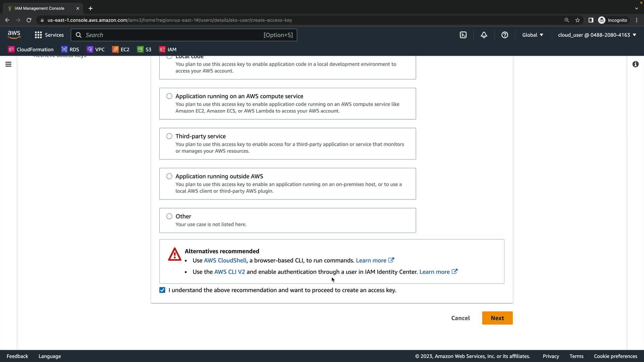
Task: Open the EC2 favorites bar shortcut
Action: [121, 49]
